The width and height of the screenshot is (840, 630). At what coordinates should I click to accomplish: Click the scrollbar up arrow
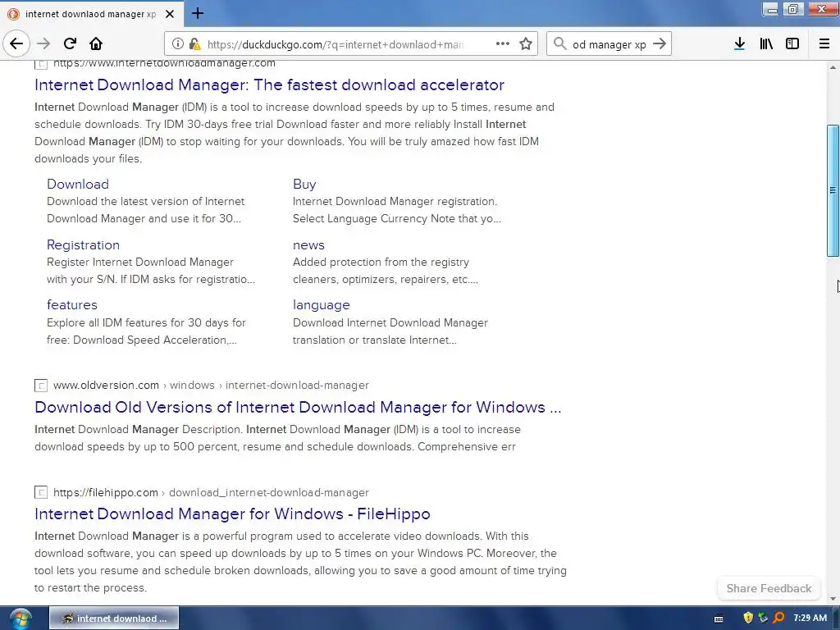(833, 67)
